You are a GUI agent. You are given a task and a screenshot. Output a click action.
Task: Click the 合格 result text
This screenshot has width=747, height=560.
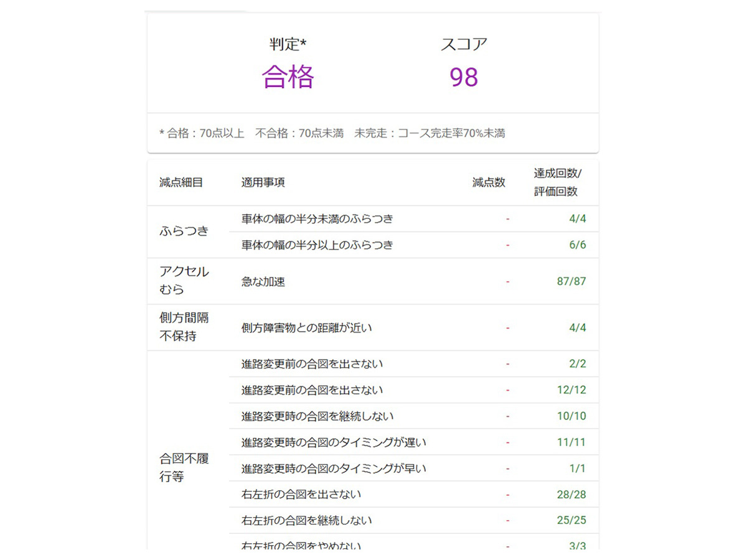click(x=288, y=77)
